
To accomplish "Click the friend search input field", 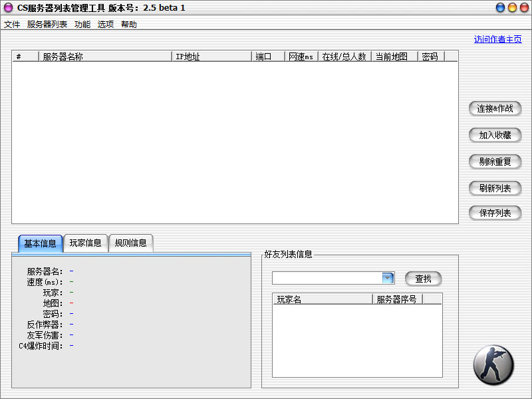I will click(x=326, y=278).
